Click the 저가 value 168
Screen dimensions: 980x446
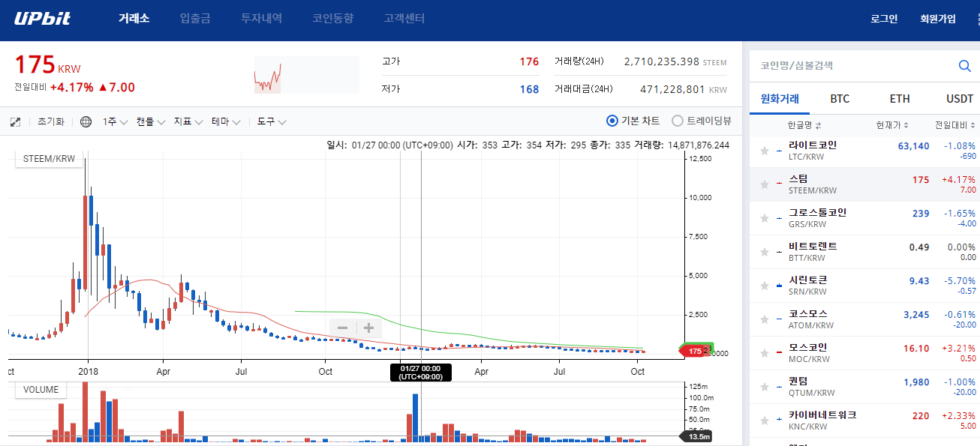coord(529,89)
